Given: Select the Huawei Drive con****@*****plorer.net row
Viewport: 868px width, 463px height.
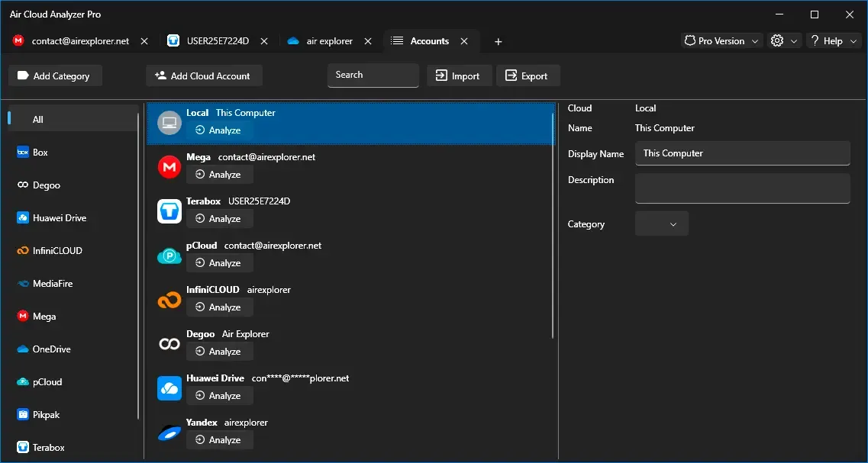Looking at the screenshot, I should tap(350, 388).
